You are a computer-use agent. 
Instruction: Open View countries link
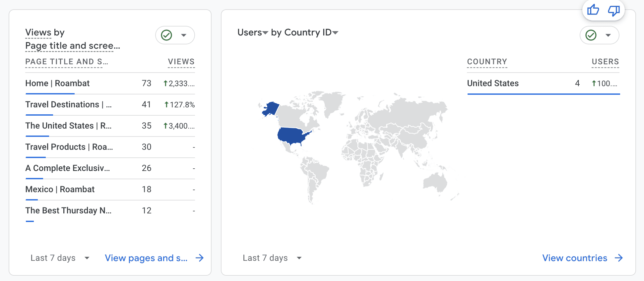575,258
